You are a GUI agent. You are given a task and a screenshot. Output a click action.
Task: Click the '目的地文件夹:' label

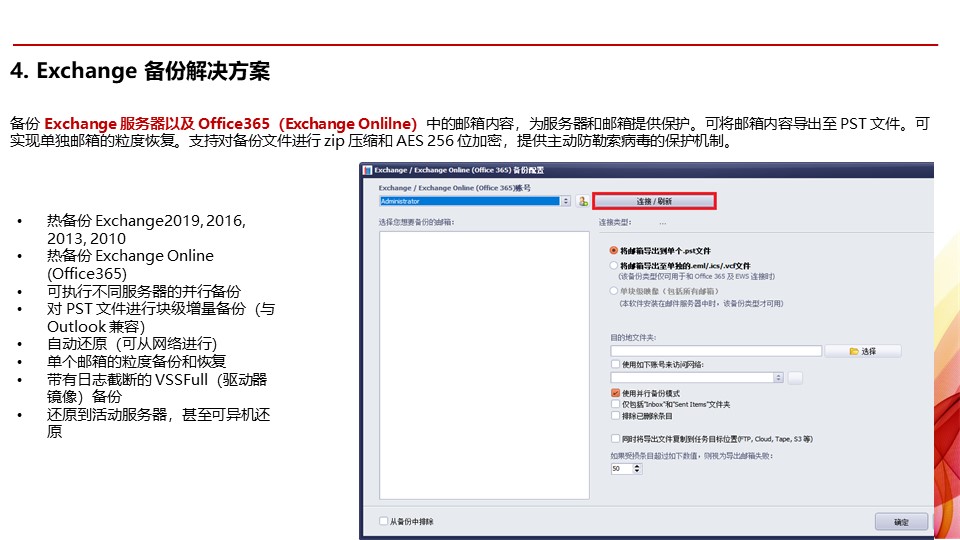click(633, 337)
